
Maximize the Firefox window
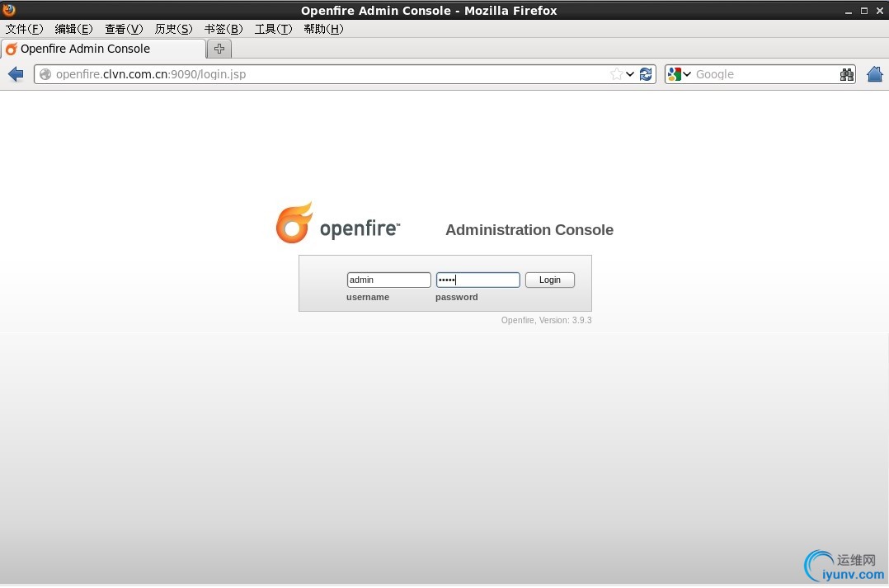864,11
